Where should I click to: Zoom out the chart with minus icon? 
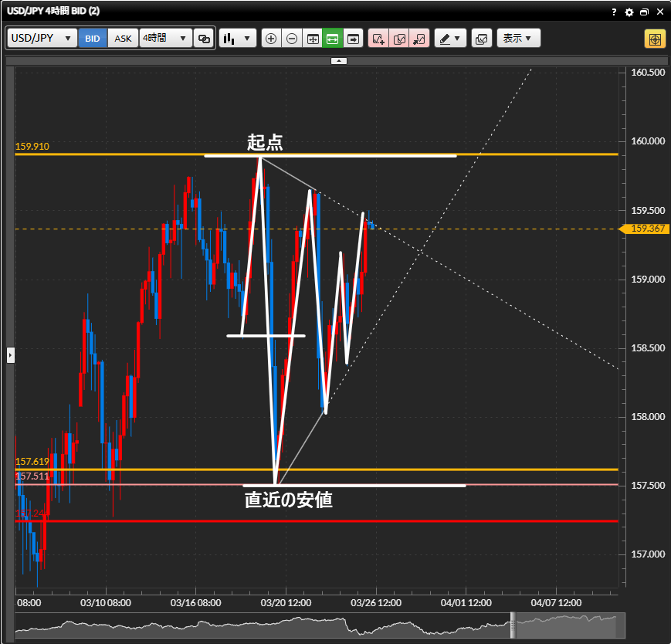(x=292, y=38)
